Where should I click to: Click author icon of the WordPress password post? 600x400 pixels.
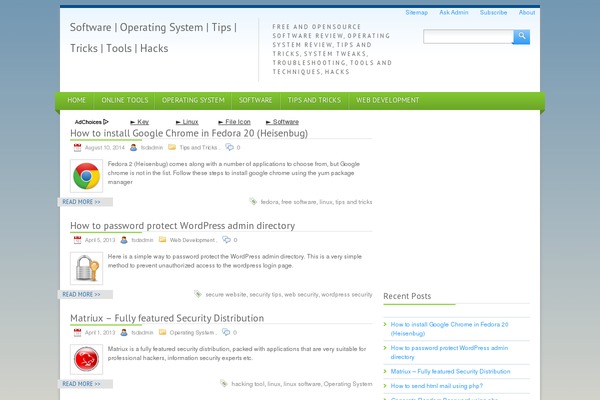point(124,240)
